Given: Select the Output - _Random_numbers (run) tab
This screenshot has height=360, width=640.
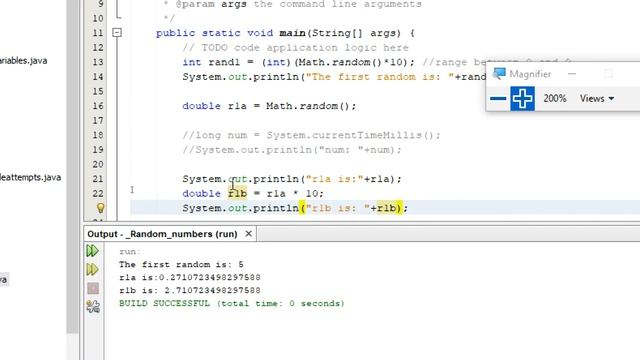Looking at the screenshot, I should tap(162, 234).
